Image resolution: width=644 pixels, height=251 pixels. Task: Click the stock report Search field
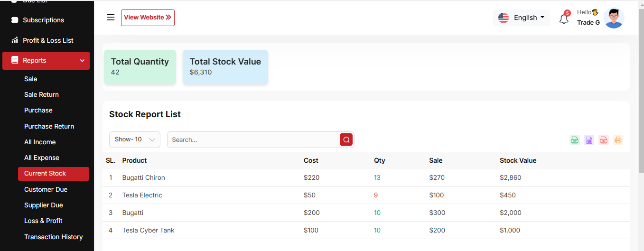coord(254,139)
